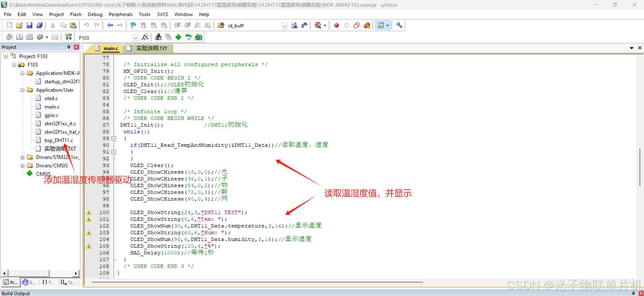
Task: Click the warning marker on line 100
Action: (x=89, y=213)
